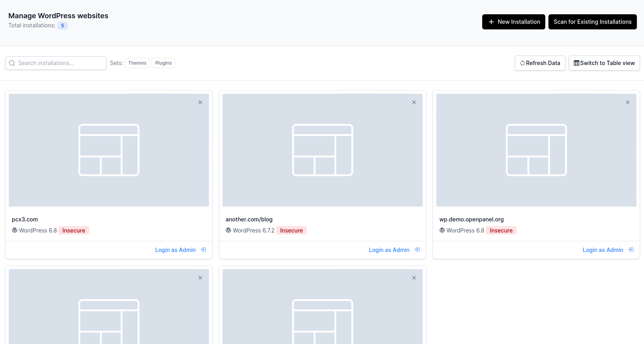Close the bottom-middle installation card

pyautogui.click(x=414, y=278)
